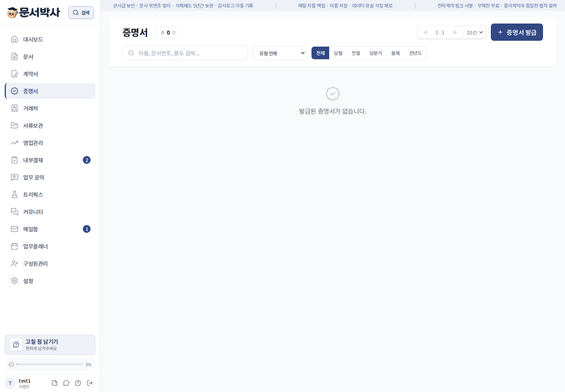Click the 커뮤니티 chat bubbles icon
The height and width of the screenshot is (392, 565).
(x=15, y=212)
